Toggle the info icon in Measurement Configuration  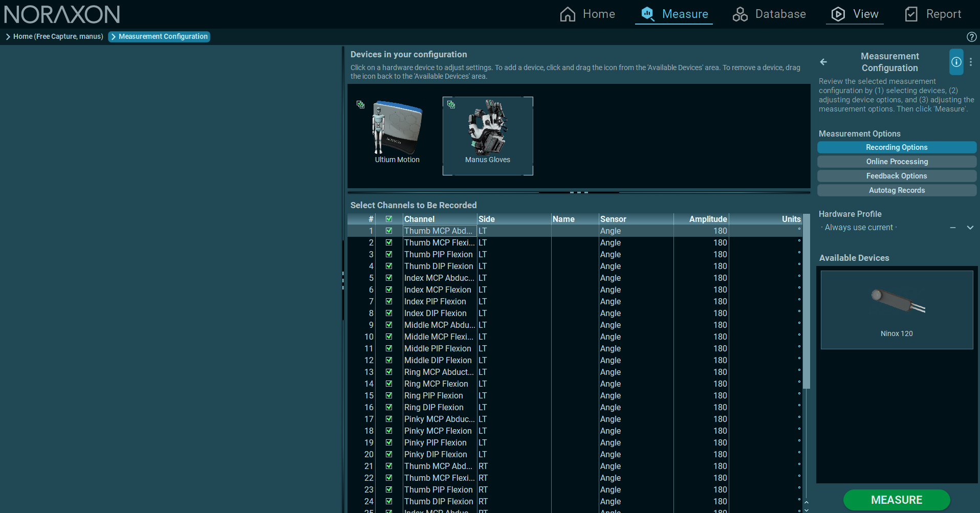pyautogui.click(x=956, y=62)
